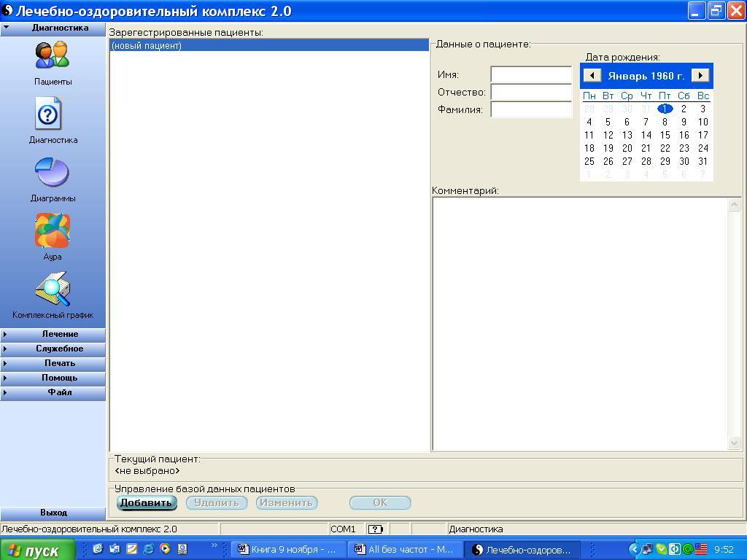
Task: Open the Файл sidebar section
Action: [53, 392]
